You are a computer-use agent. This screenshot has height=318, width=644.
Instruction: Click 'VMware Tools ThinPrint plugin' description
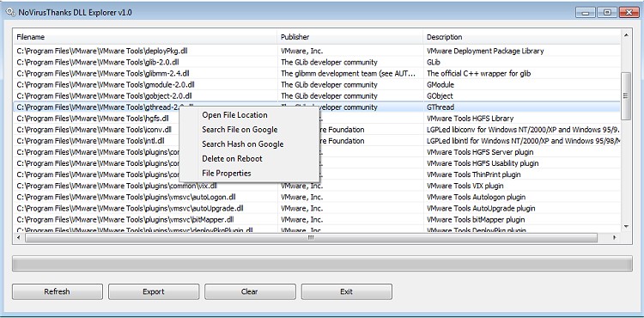click(474, 174)
